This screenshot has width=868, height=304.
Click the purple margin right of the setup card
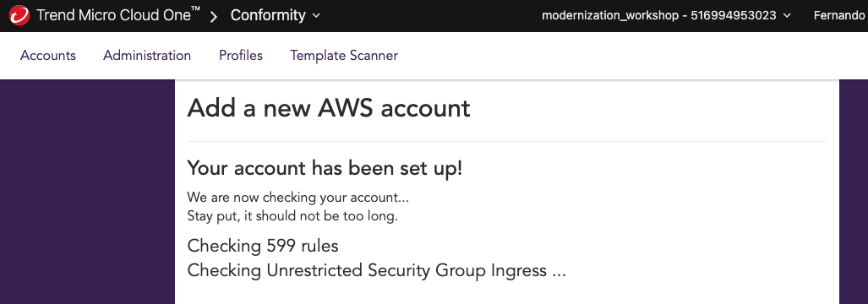coord(854,192)
